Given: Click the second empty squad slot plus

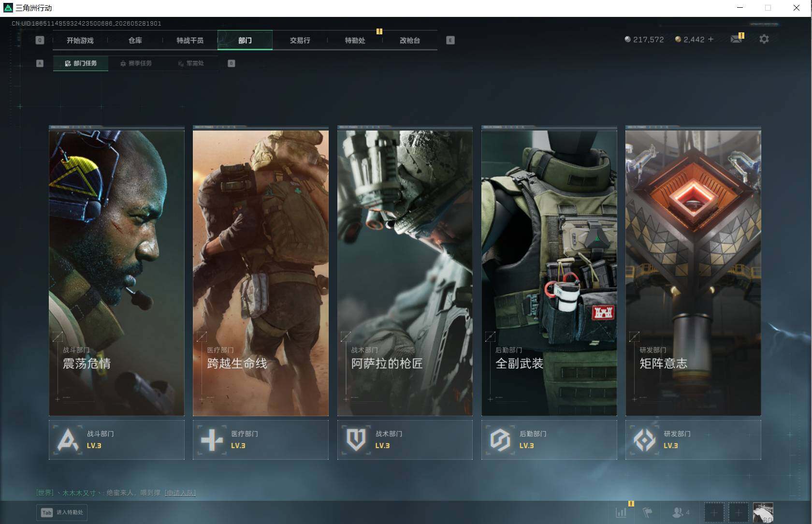Looking at the screenshot, I should point(738,512).
